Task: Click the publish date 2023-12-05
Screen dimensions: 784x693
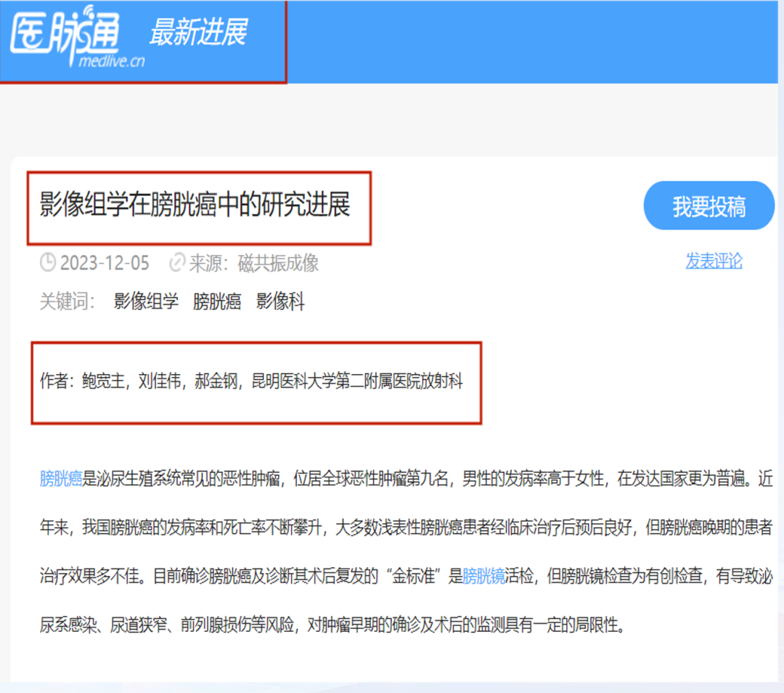Action: point(105,263)
